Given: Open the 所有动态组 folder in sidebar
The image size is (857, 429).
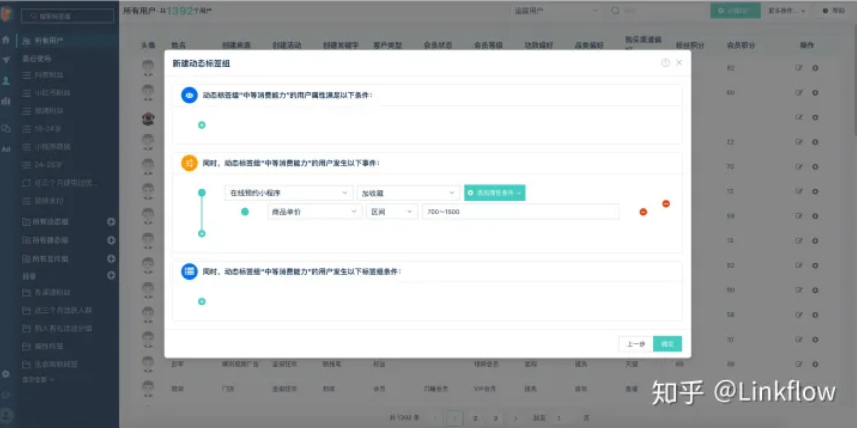Looking at the screenshot, I should [45, 222].
